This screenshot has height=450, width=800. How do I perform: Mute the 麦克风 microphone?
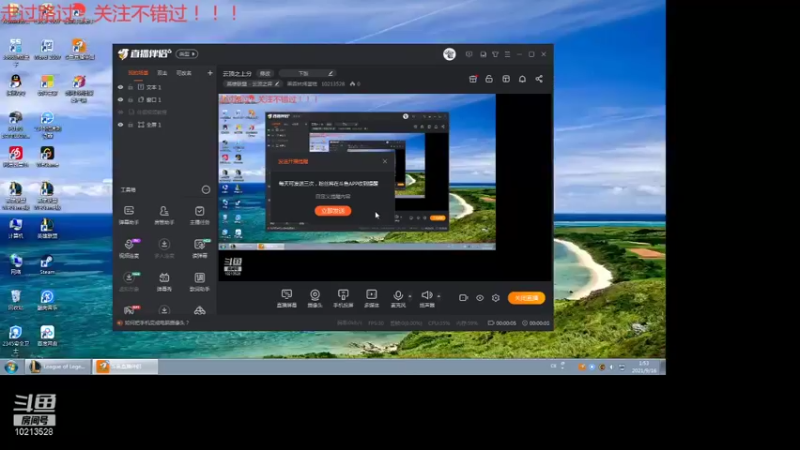click(397, 298)
